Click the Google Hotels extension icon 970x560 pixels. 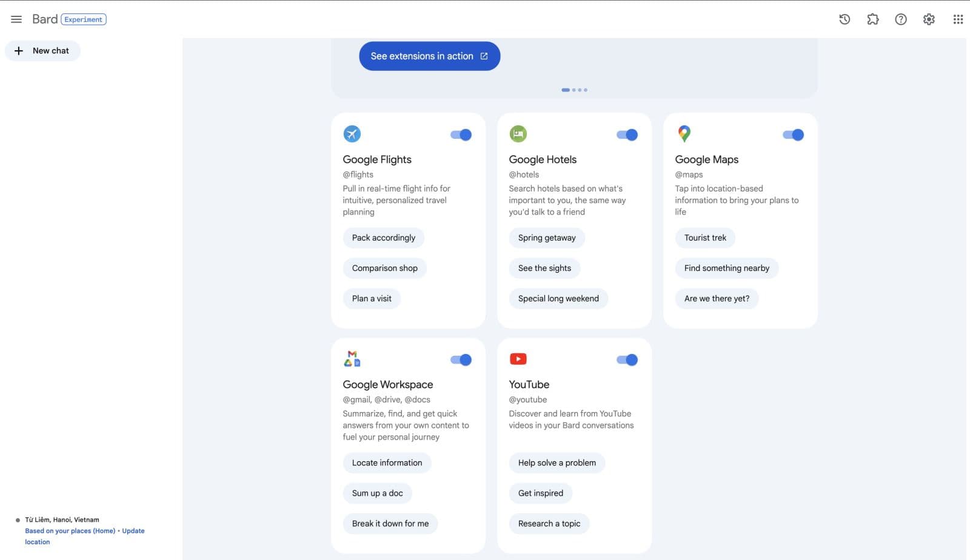coord(518,134)
